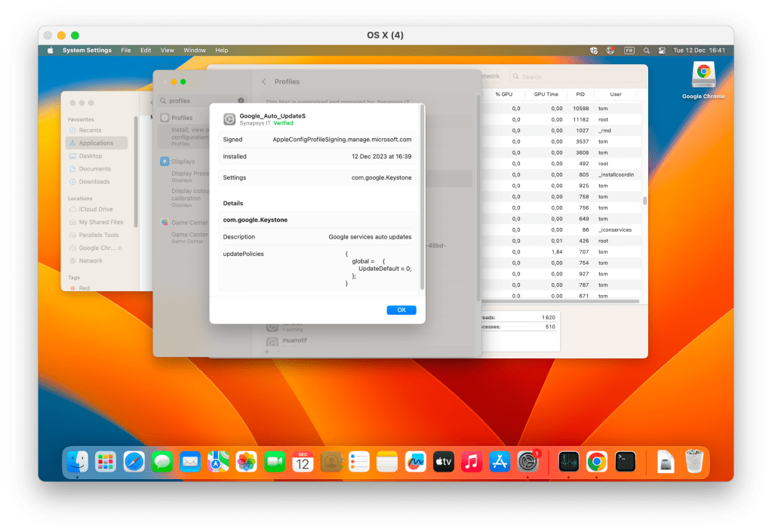The image size is (772, 532).
Task: Open the Edit menu
Action: (x=146, y=51)
